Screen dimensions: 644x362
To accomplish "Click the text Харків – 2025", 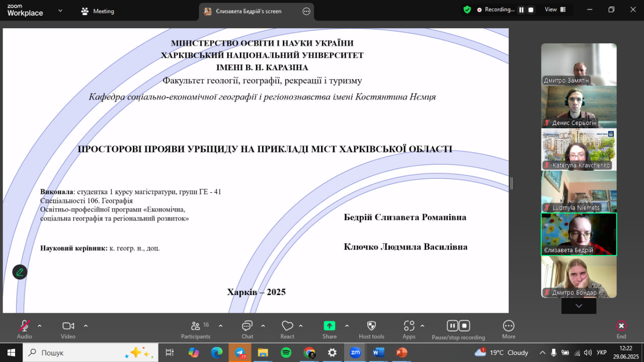I will [256, 292].
